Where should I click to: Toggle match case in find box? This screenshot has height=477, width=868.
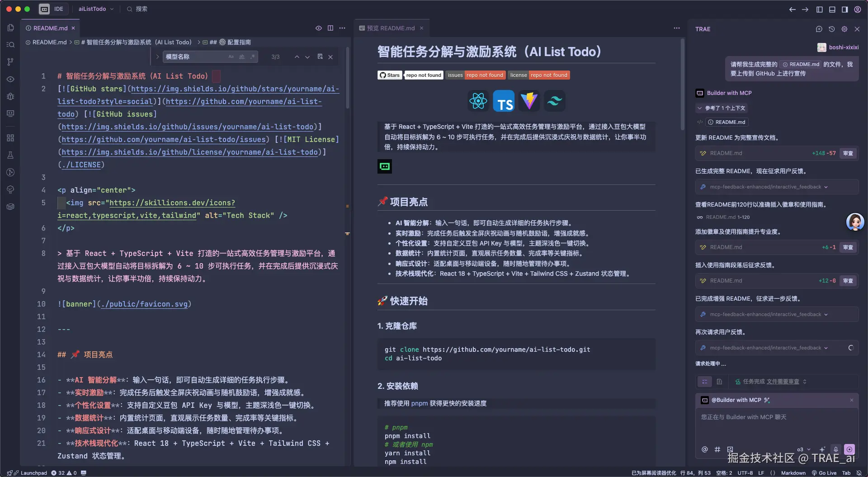pyautogui.click(x=231, y=57)
